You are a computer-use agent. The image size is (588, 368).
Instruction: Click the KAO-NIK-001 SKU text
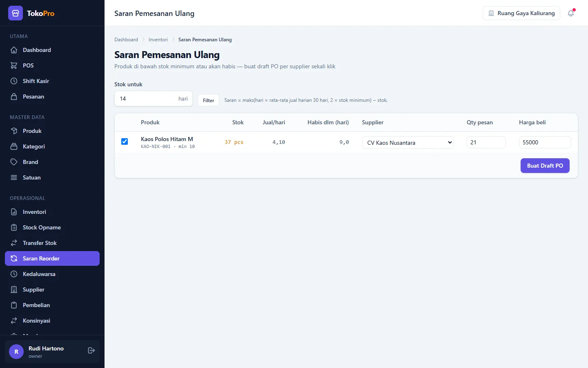156,146
